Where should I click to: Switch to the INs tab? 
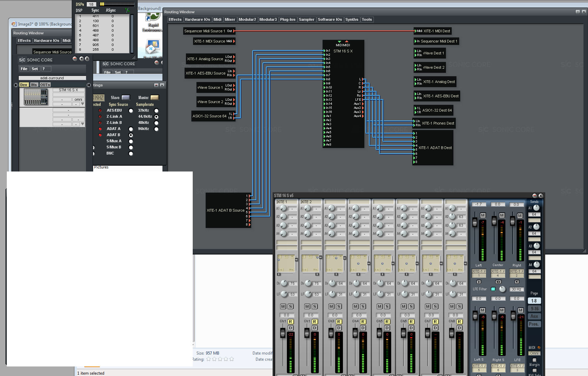click(34, 85)
